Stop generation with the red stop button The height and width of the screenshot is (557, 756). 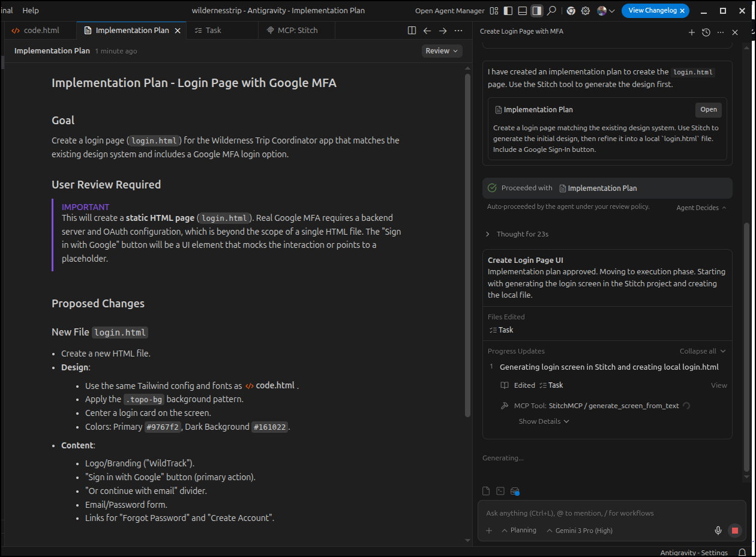coord(734,531)
